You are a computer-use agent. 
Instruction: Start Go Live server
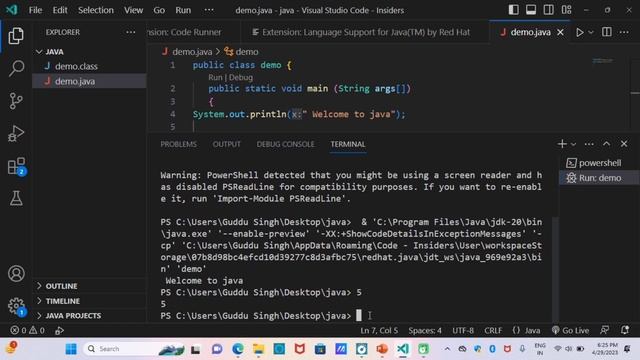click(570, 330)
